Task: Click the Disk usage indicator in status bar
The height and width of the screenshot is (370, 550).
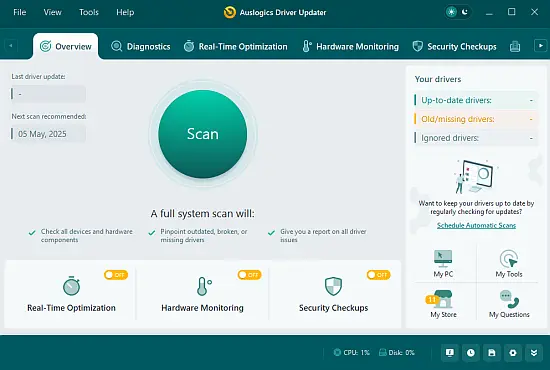Action: pyautogui.click(x=397, y=352)
